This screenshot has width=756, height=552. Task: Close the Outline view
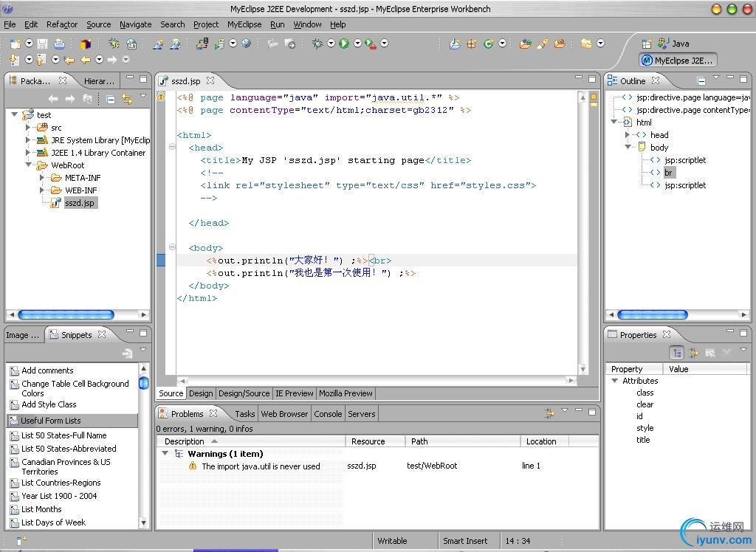point(656,80)
